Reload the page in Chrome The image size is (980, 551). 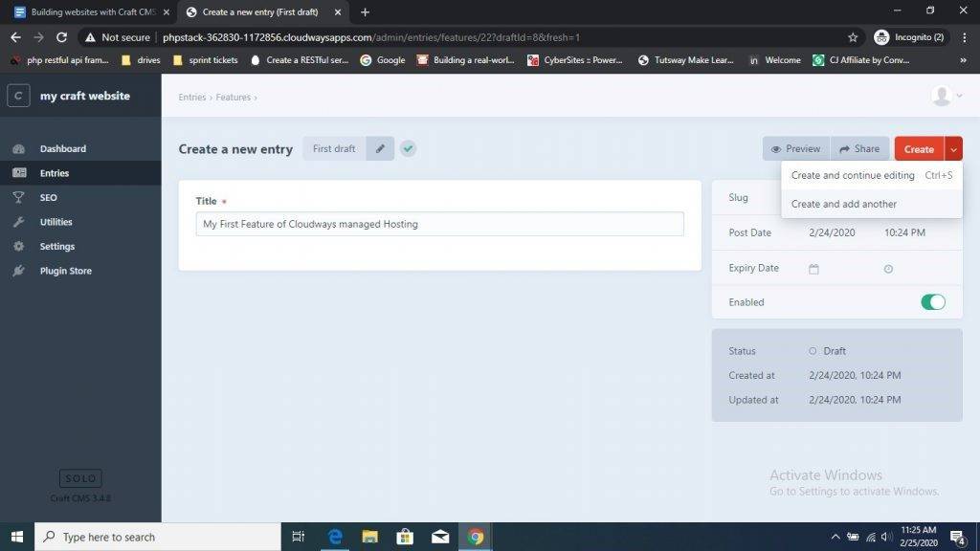62,37
